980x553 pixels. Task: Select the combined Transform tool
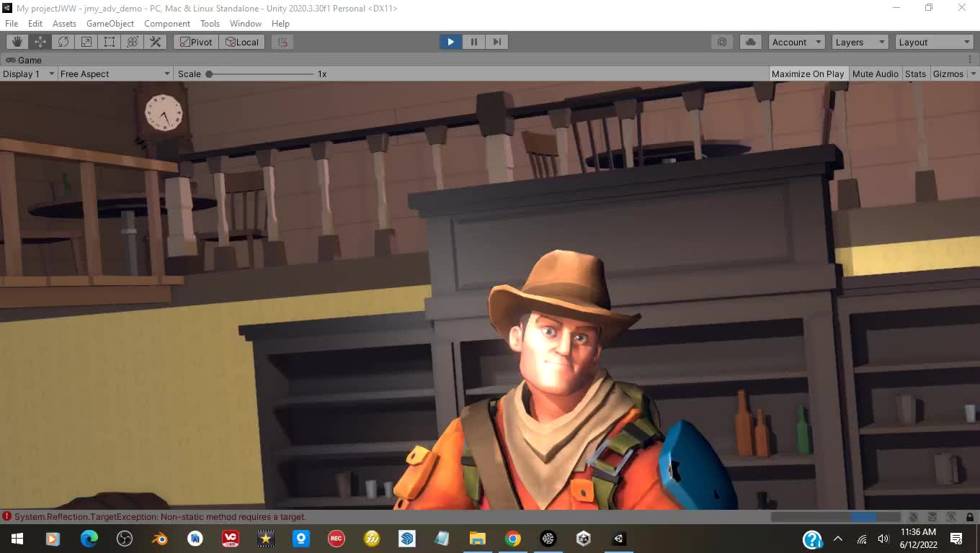133,42
